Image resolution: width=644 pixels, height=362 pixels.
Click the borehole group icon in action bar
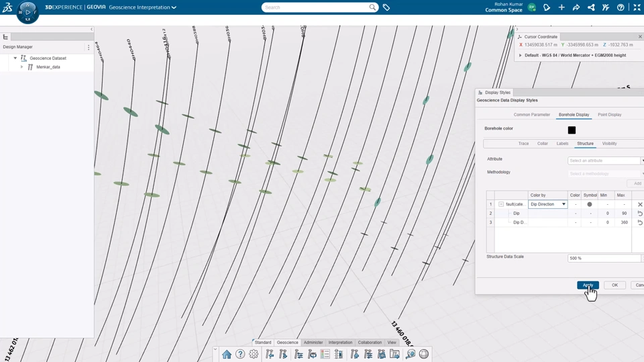[382, 354]
